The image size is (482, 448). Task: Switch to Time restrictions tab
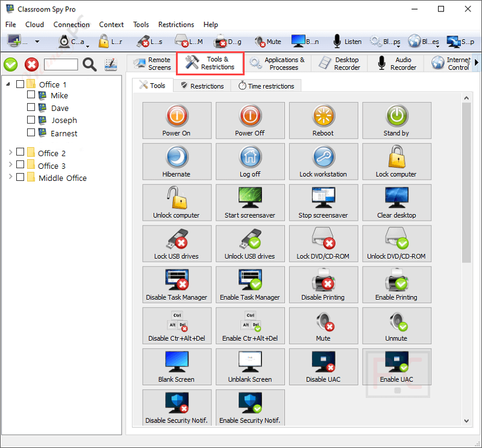(x=266, y=86)
